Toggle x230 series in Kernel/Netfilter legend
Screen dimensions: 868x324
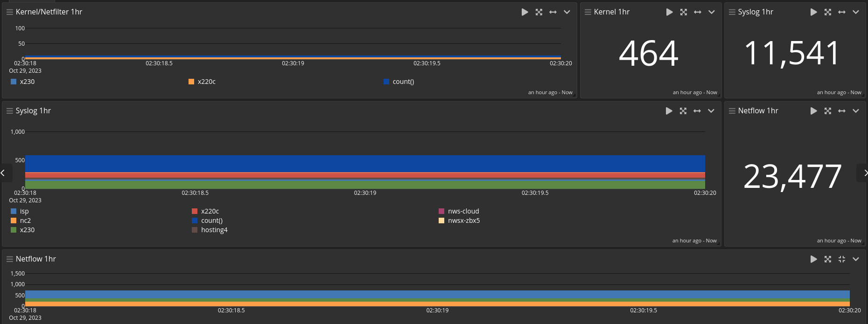[x=22, y=82]
